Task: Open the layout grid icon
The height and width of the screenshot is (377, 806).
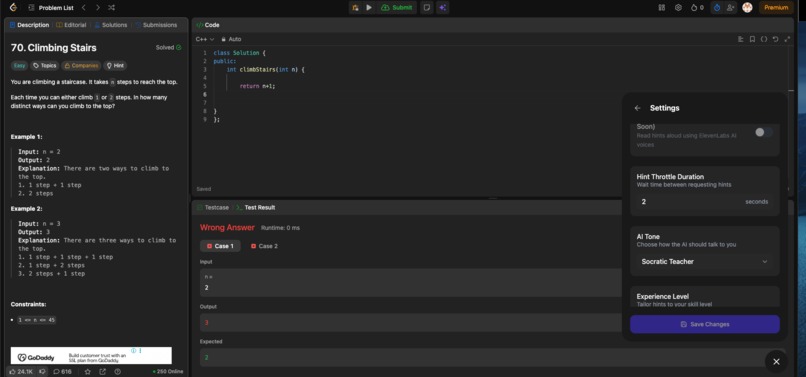Action: 662,8
